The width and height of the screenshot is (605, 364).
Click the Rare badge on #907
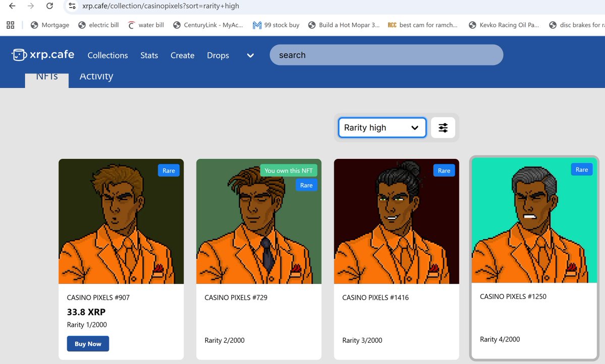coord(169,170)
